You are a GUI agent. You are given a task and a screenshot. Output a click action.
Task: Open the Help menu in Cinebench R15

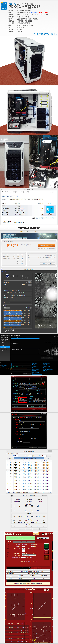5,271
